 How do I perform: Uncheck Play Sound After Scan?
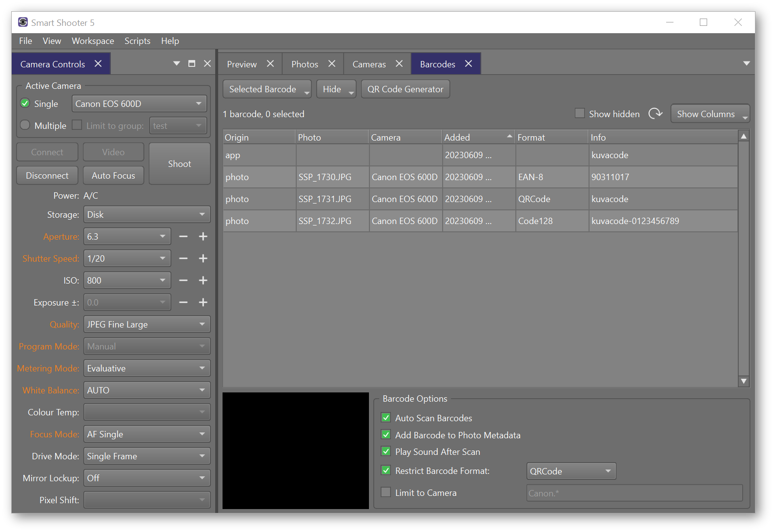pos(386,451)
